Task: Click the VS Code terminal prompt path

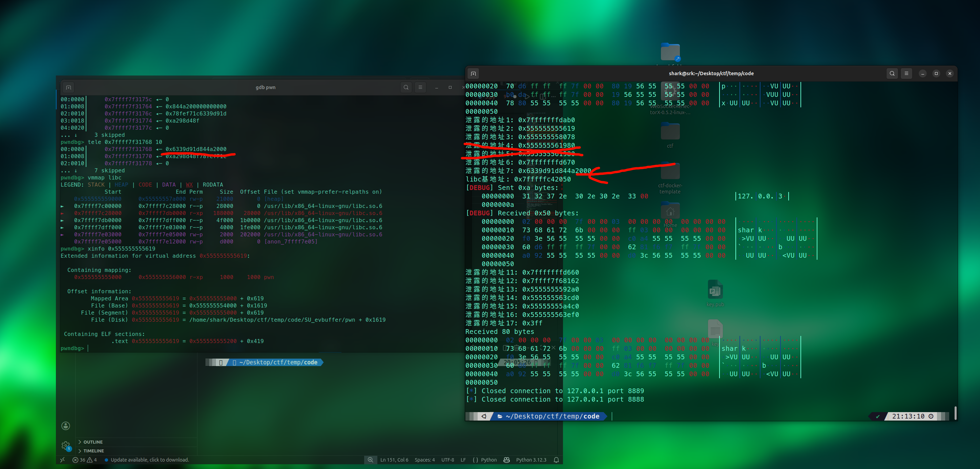Action: pos(278,362)
